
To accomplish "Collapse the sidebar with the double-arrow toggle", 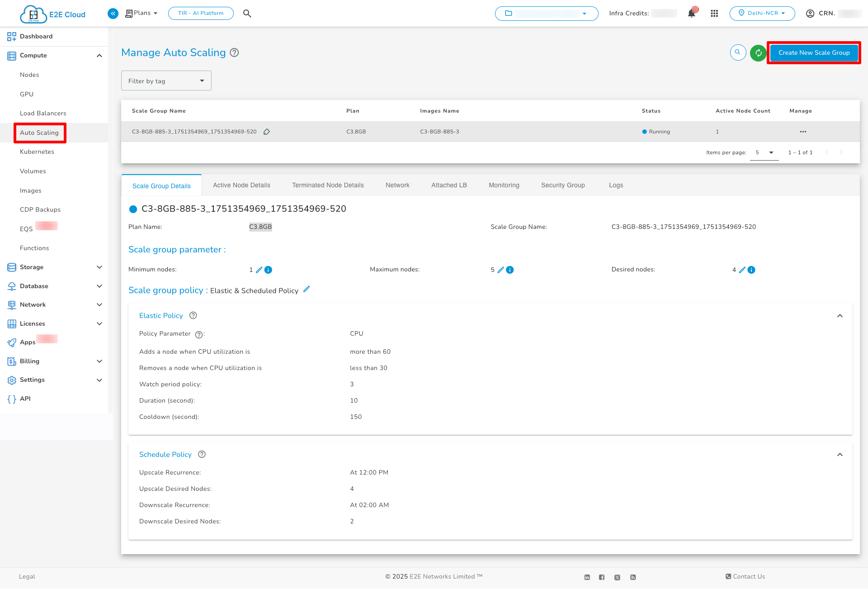I will click(113, 13).
